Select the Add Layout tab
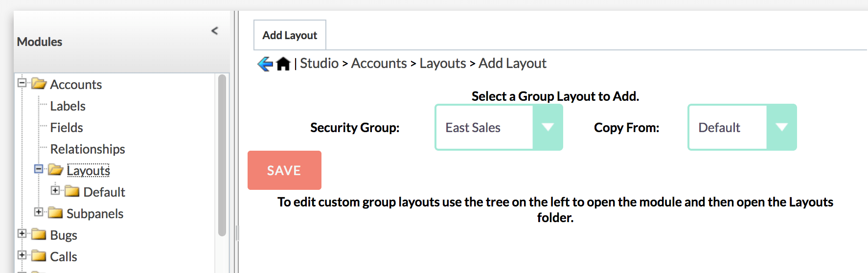The image size is (868, 273). pyautogui.click(x=290, y=35)
